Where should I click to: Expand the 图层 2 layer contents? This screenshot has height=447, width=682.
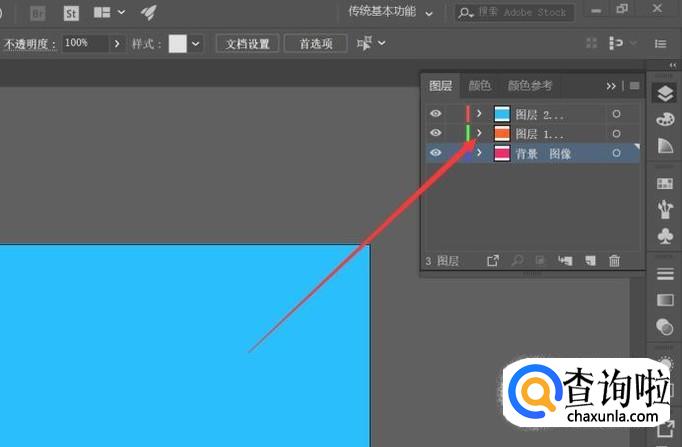[x=479, y=113]
